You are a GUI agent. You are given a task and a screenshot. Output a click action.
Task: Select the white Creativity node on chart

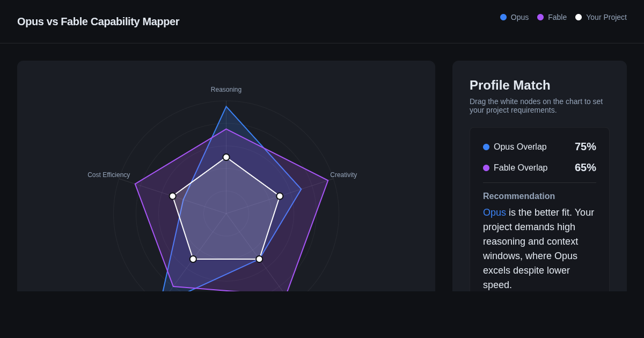280,196
